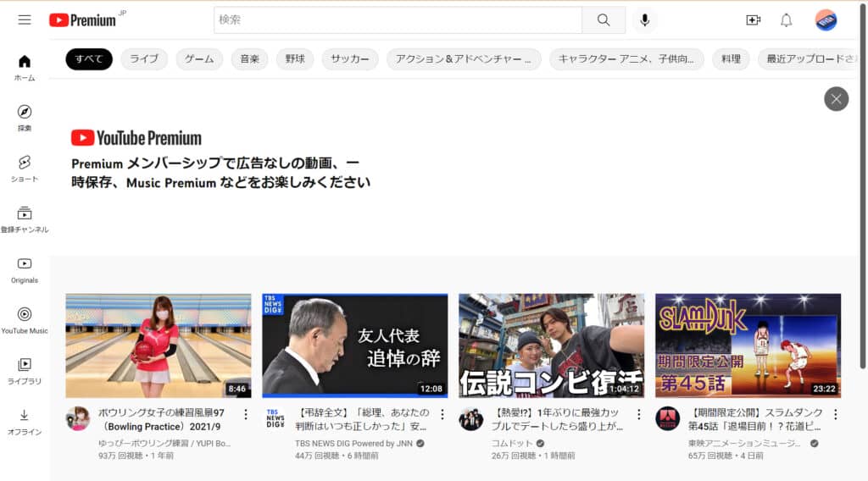Open options menu for コムドット video
The image size is (868, 481).
coord(639,414)
